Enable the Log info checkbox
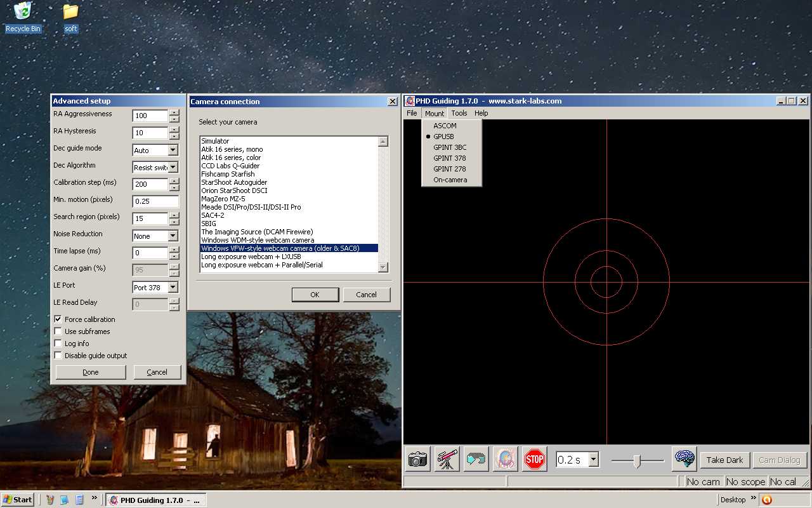The height and width of the screenshot is (508, 812). [58, 344]
